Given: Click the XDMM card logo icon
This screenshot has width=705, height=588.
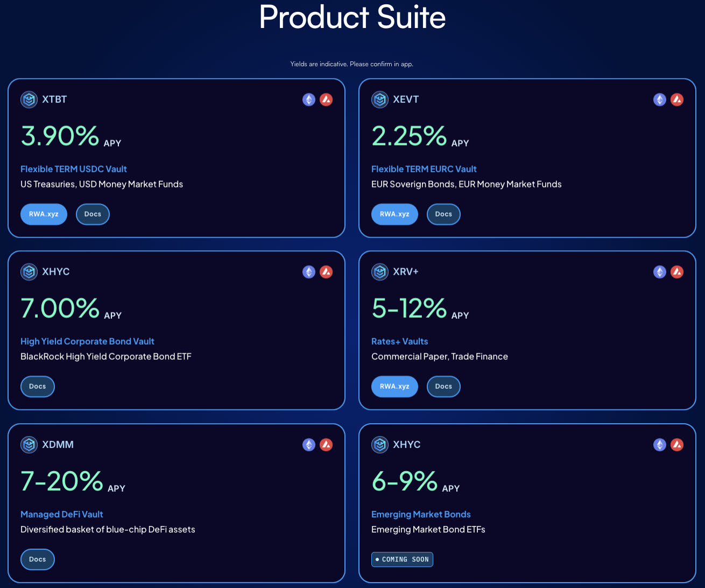Looking at the screenshot, I should [29, 445].
